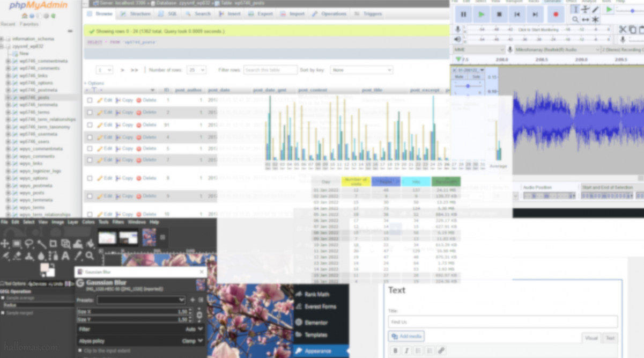Select the Audacity Zoom magnifier tool

[575, 20]
